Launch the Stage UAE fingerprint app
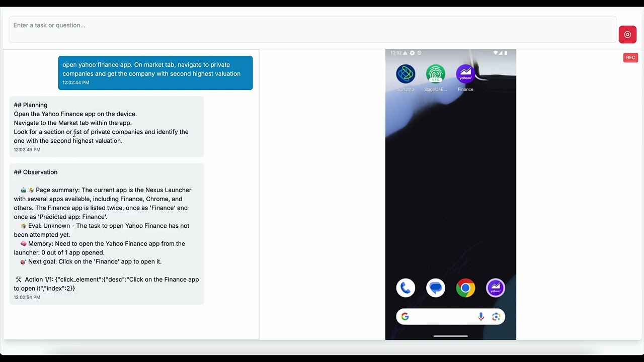 (x=435, y=74)
